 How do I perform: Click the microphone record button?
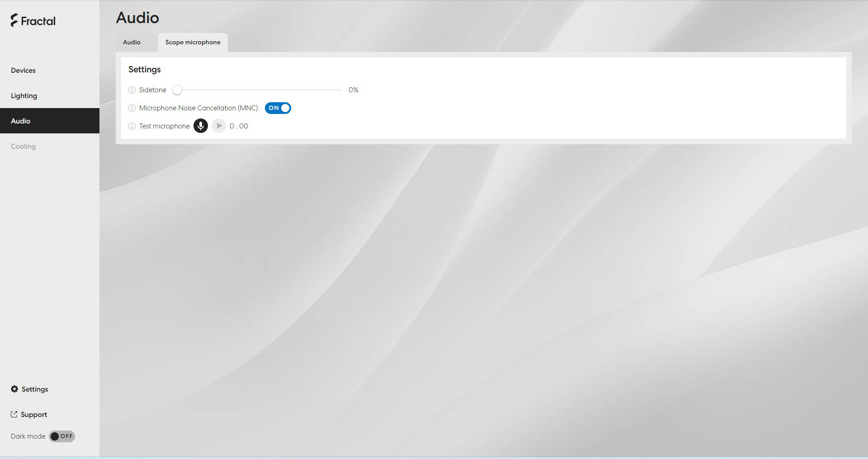click(200, 126)
